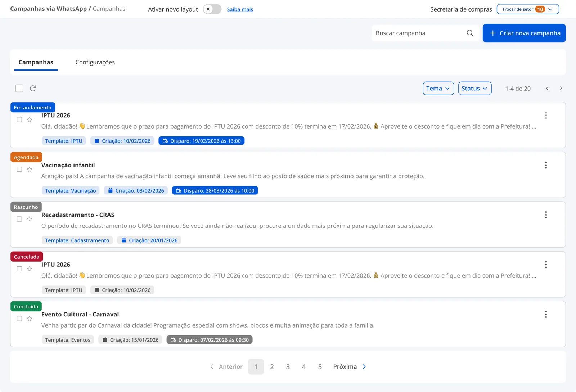Check the box for the Cancelada IPTU 2026 campaign

tap(19, 269)
